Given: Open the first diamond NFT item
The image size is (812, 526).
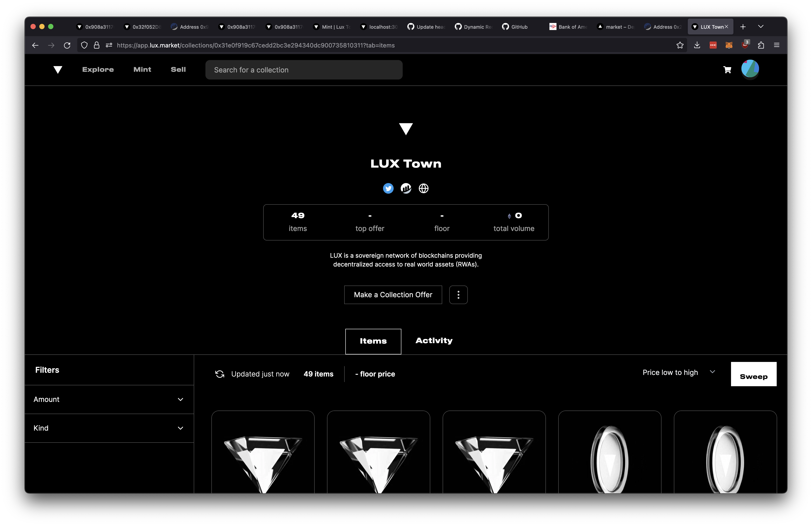Looking at the screenshot, I should (x=263, y=457).
